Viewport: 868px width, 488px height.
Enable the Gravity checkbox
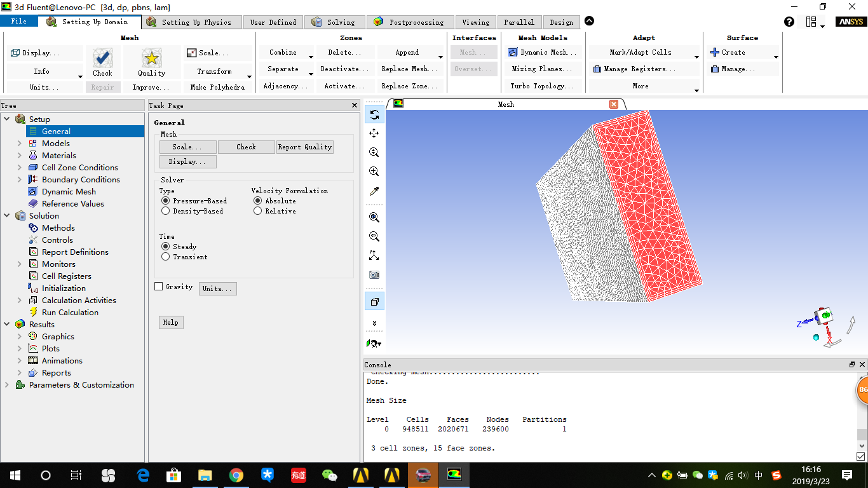tap(158, 286)
